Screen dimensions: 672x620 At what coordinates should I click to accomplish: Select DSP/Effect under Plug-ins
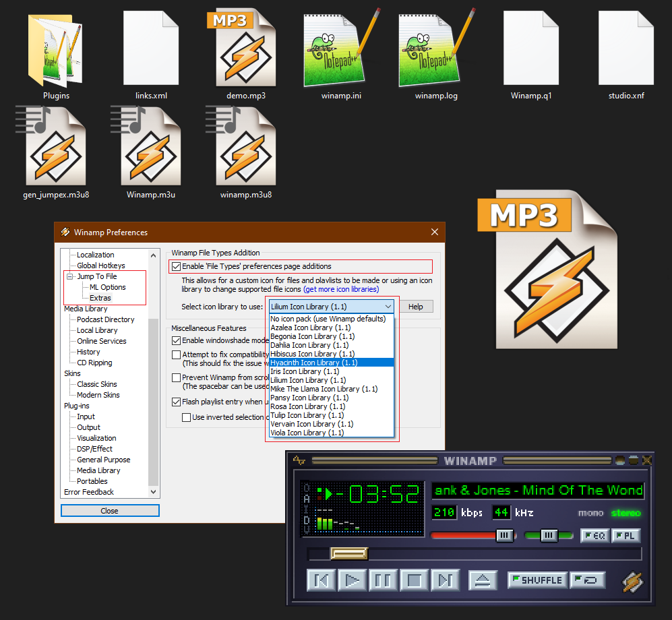94,449
